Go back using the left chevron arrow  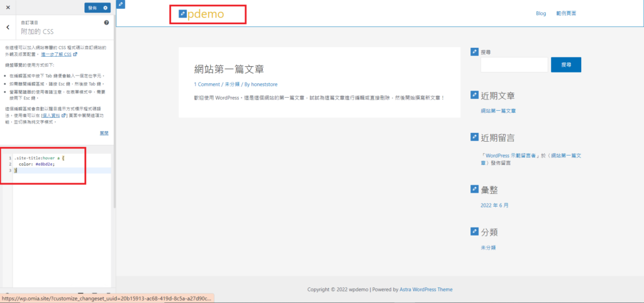coord(8,27)
